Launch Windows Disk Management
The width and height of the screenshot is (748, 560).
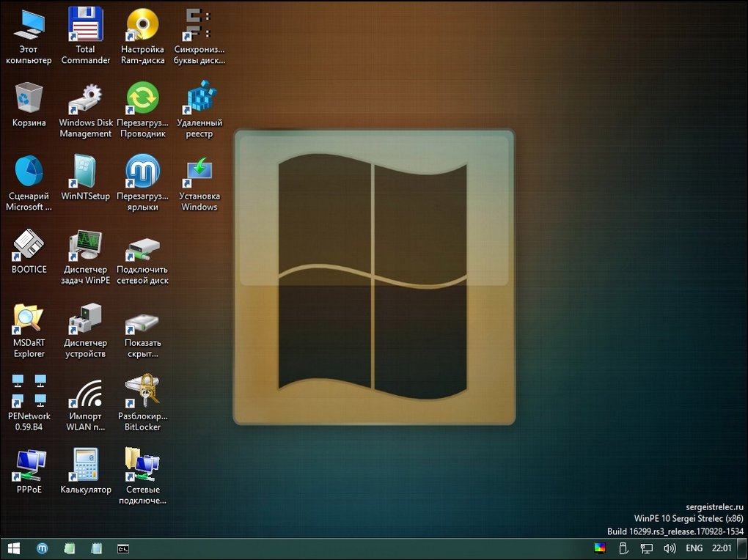[x=85, y=111]
